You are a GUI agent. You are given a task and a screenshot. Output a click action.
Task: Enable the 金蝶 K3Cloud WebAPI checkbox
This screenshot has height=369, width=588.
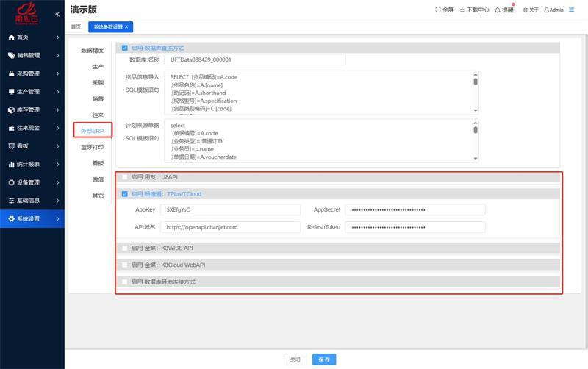124,265
